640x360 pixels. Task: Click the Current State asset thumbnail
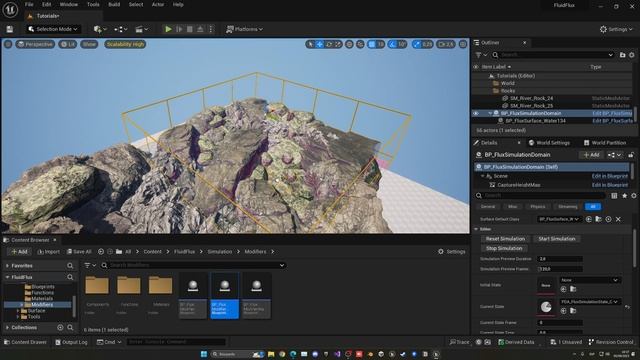(x=546, y=307)
